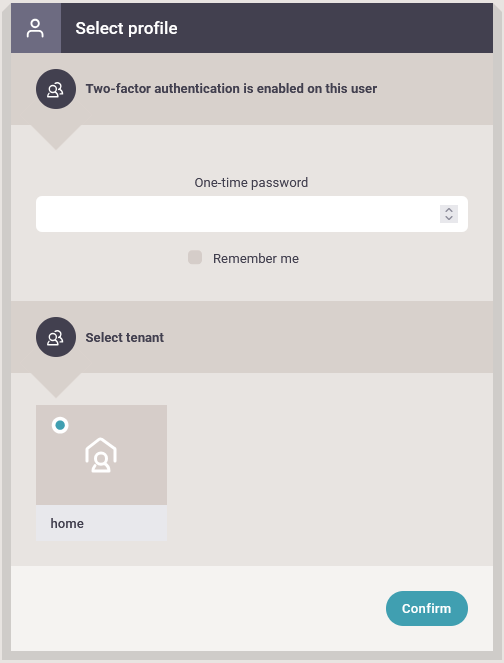Click the Remember me label text
This screenshot has width=504, height=663.
(x=256, y=258)
